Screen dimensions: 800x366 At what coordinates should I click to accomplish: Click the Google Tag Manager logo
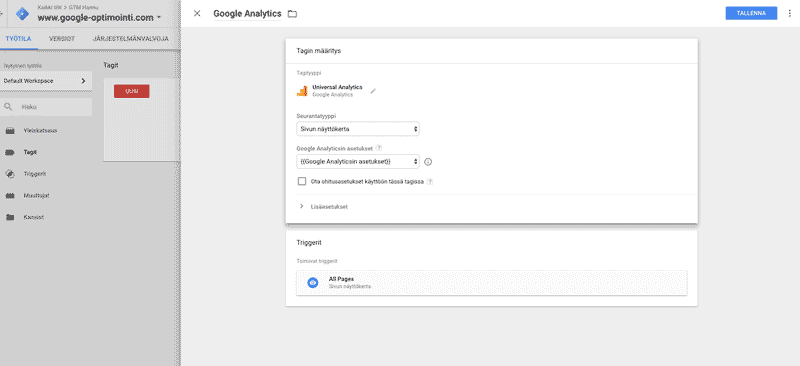pos(22,14)
